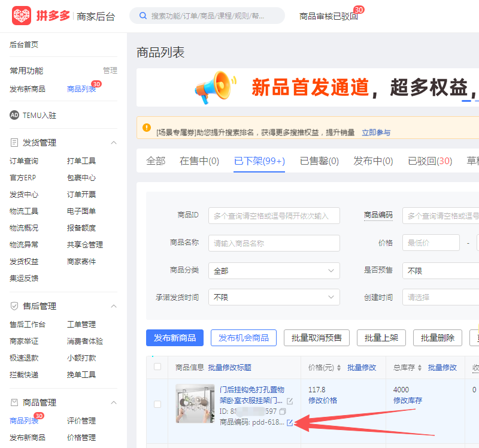This screenshot has width=479, height=448.
Task: Click the search magnifier icon
Action: pos(143,16)
